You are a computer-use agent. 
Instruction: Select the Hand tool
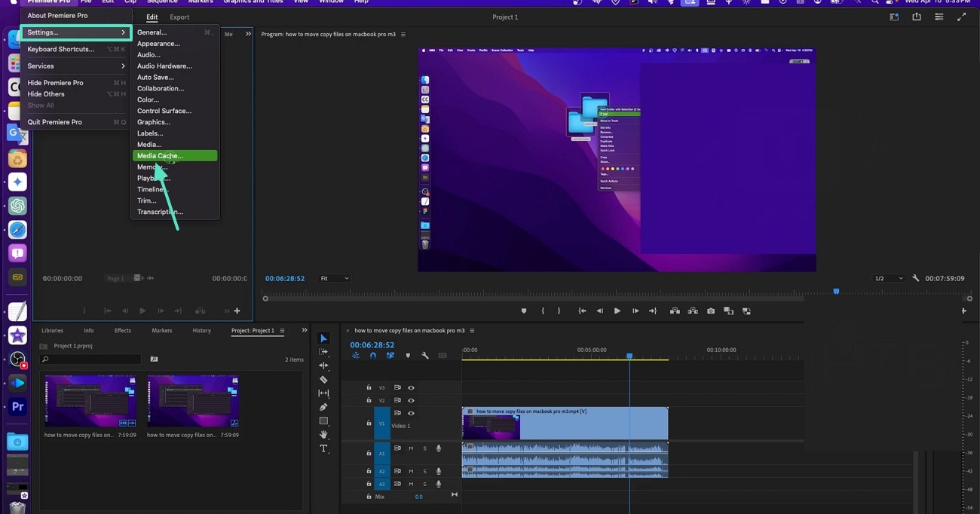click(x=323, y=435)
